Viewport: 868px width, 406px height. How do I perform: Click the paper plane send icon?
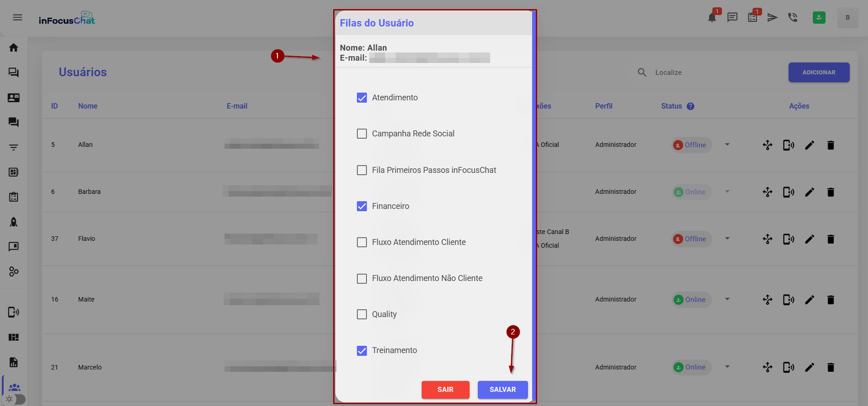pyautogui.click(x=772, y=18)
